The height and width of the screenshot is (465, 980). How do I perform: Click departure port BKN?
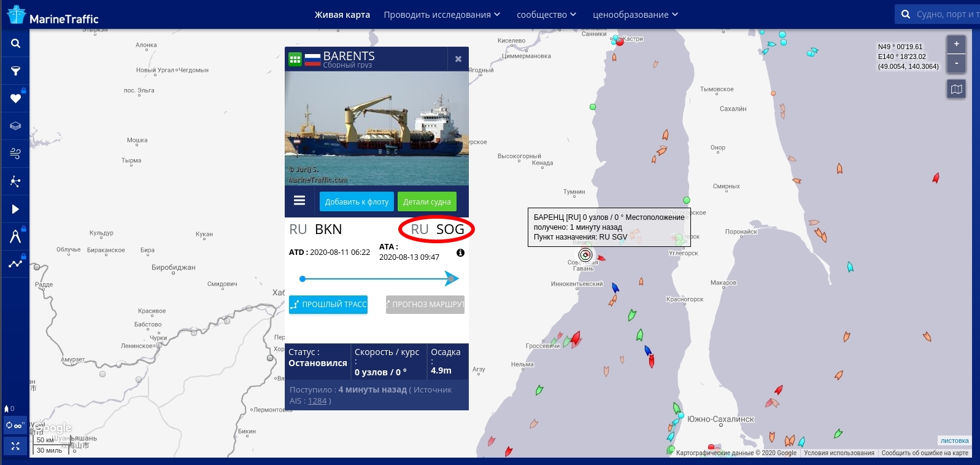[x=328, y=229]
